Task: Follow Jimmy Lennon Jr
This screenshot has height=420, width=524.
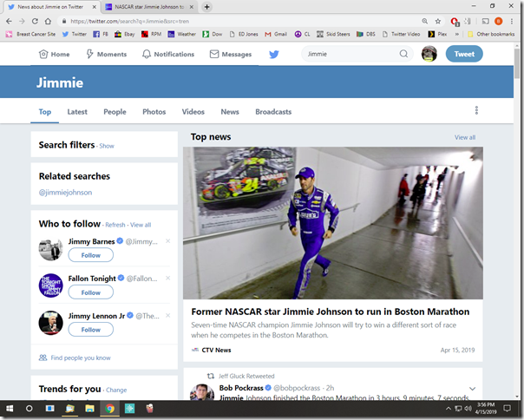Action: tap(90, 330)
